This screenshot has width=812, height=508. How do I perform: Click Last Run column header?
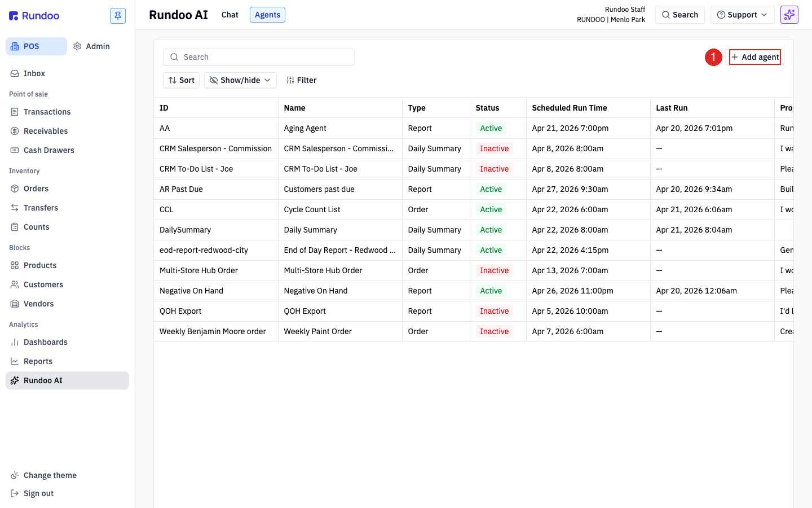[712, 108]
